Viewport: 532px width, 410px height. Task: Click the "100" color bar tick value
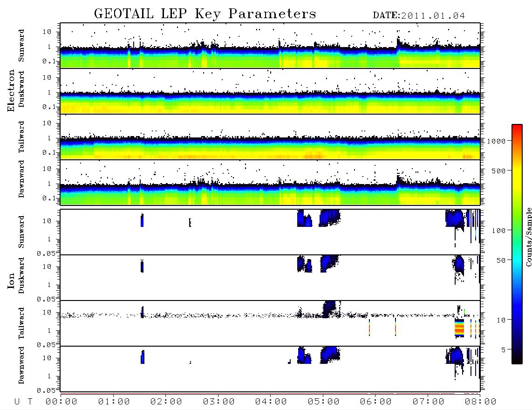click(499, 231)
